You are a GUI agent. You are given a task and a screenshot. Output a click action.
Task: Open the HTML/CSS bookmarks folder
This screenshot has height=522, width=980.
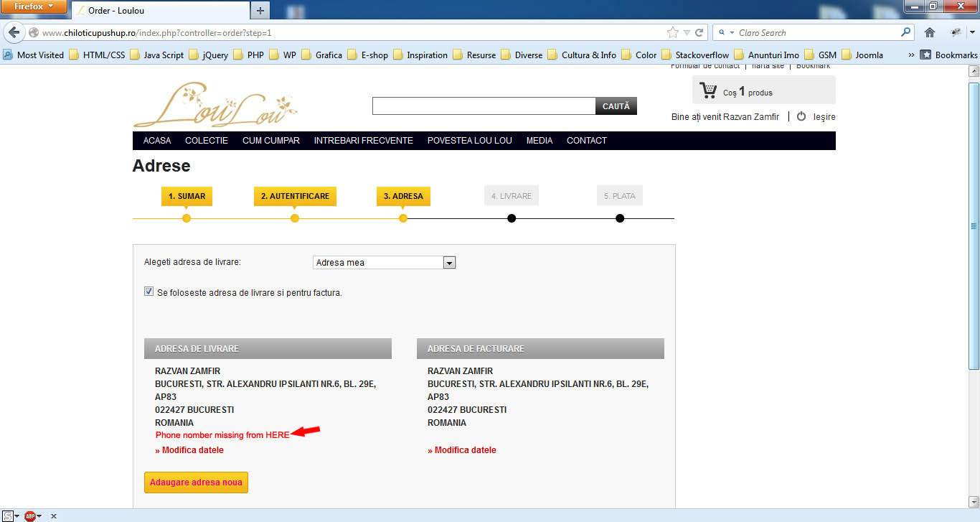(97, 55)
